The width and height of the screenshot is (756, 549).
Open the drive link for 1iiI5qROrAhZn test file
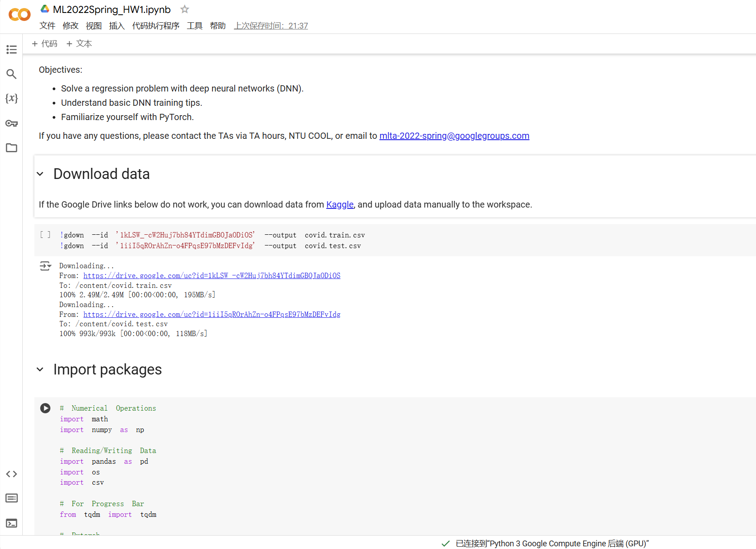click(x=212, y=315)
